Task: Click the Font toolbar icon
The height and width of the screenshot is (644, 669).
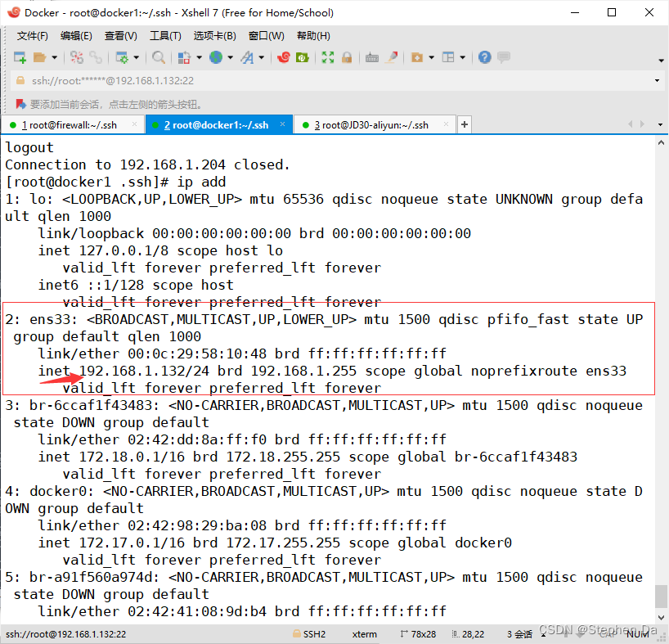Action: coord(247,57)
